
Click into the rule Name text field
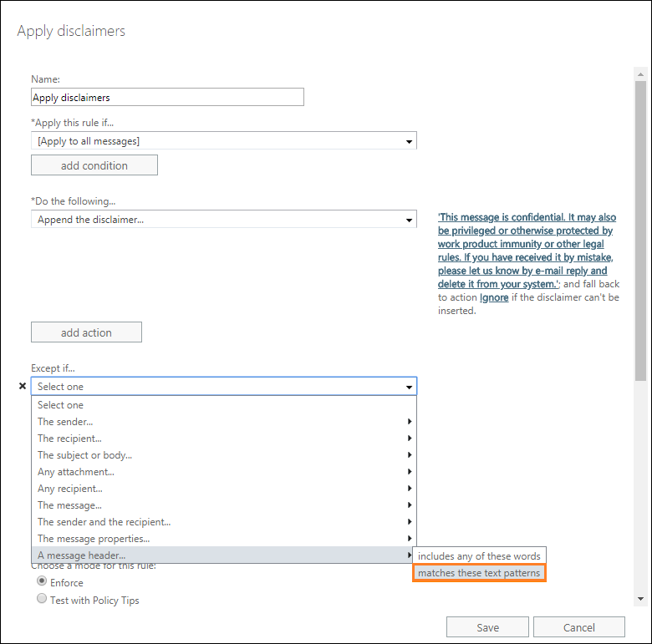tap(167, 97)
